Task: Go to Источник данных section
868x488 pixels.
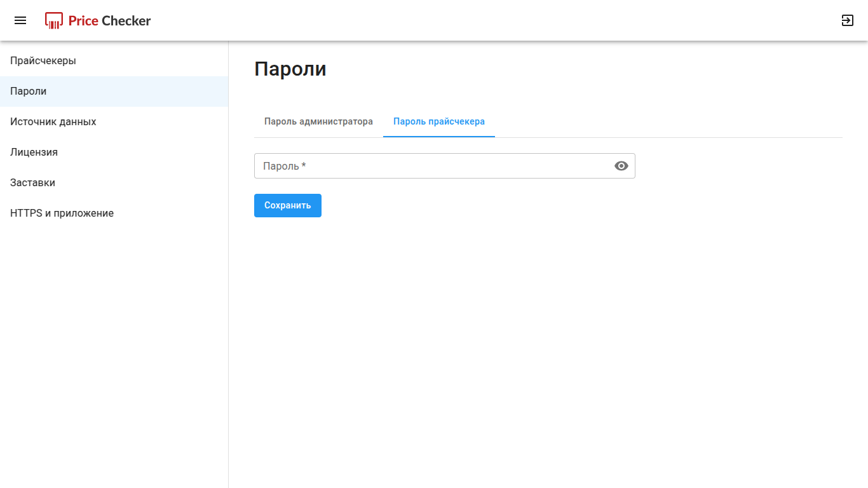Action: [114, 122]
